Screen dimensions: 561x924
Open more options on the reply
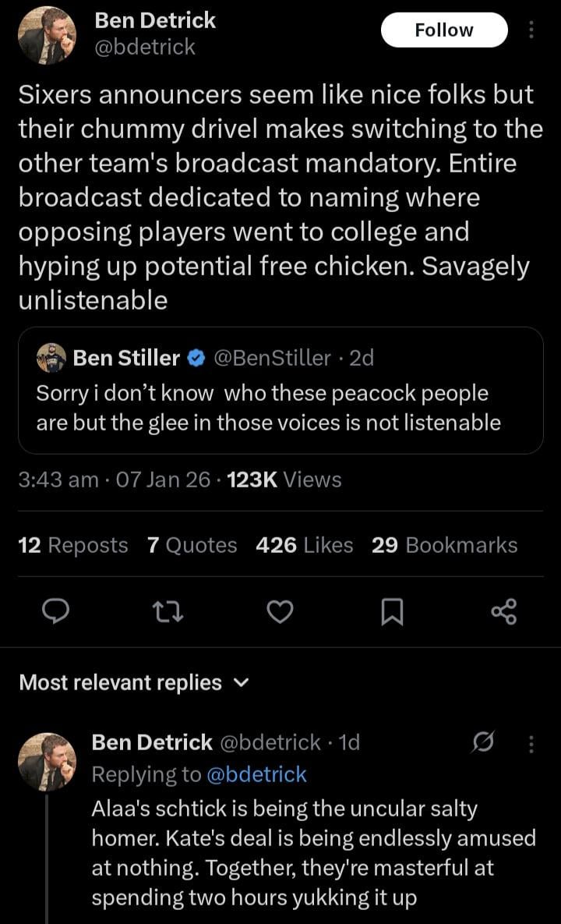531,744
